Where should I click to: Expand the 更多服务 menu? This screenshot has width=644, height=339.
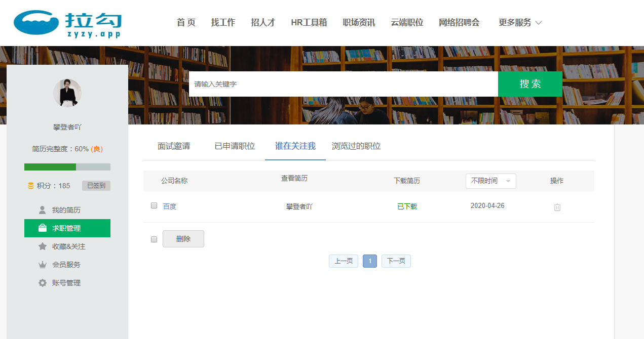(520, 23)
